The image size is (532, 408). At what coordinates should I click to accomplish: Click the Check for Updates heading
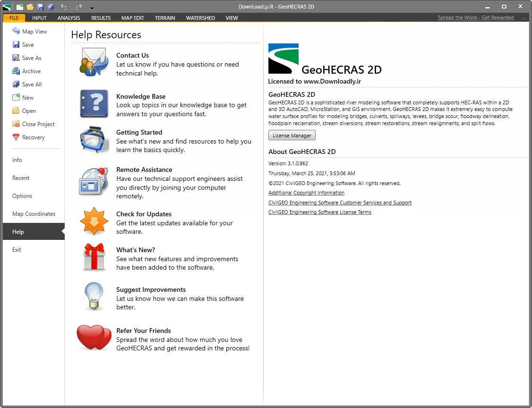pos(144,214)
